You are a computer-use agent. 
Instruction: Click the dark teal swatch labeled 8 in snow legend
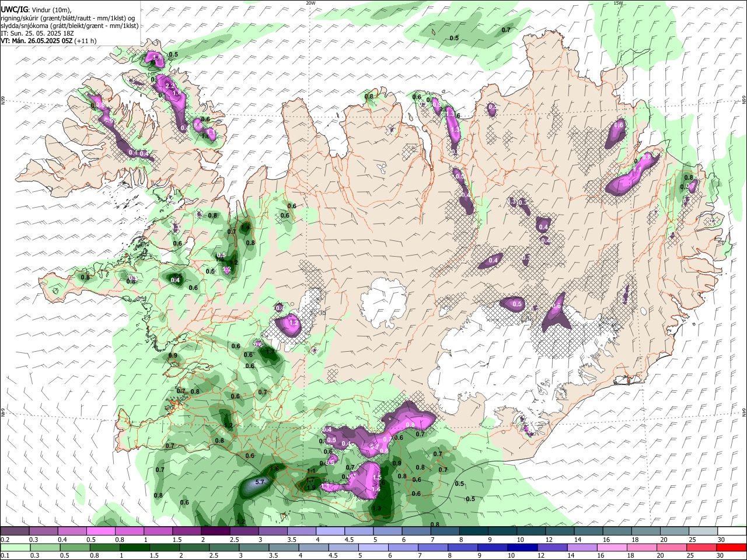click(x=474, y=531)
